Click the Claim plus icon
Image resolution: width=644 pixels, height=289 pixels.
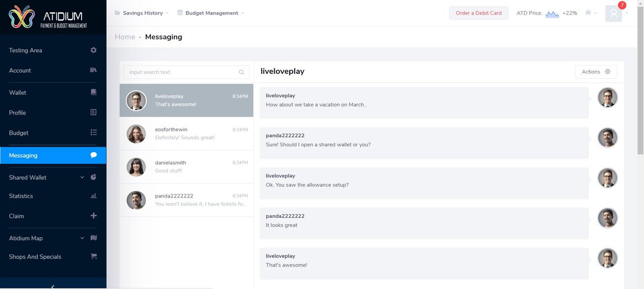coord(93,216)
